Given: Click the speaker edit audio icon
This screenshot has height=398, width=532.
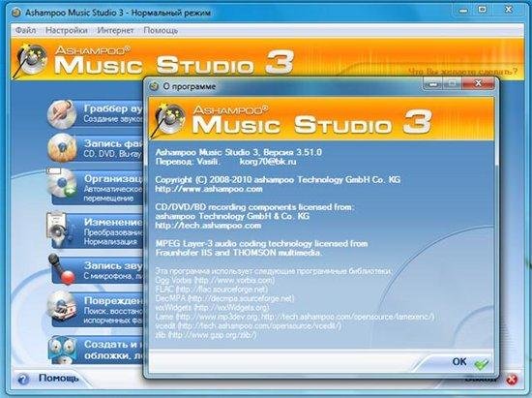Looking at the screenshot, I should [59, 230].
